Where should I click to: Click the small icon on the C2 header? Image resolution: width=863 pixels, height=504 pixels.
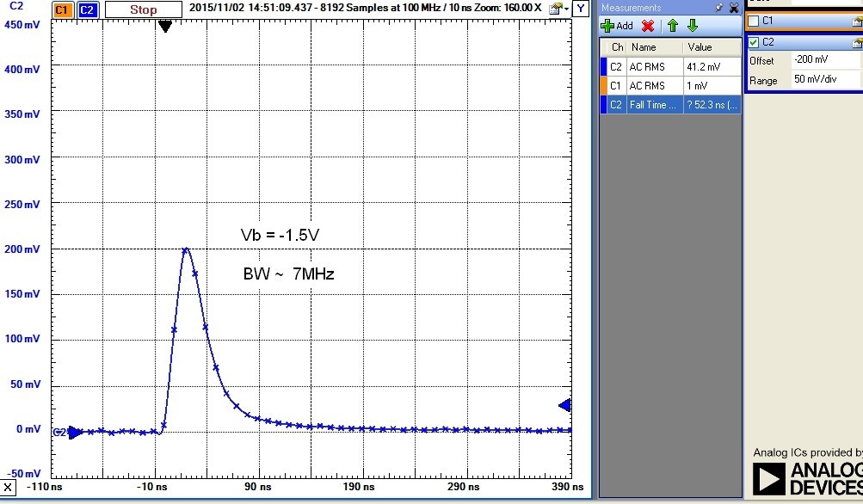click(858, 41)
